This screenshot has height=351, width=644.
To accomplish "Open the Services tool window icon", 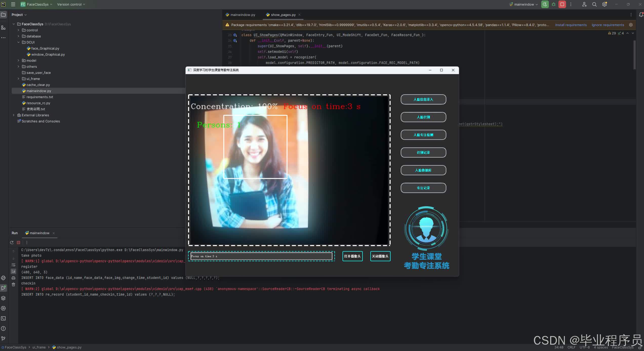I will (3, 308).
